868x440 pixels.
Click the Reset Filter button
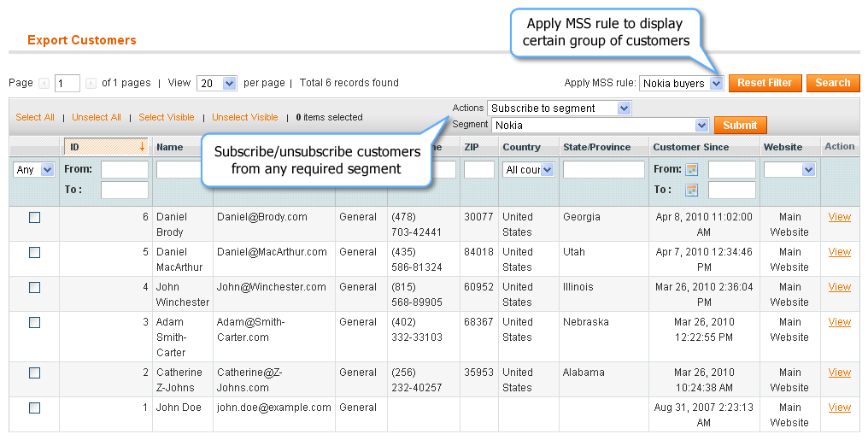[765, 83]
